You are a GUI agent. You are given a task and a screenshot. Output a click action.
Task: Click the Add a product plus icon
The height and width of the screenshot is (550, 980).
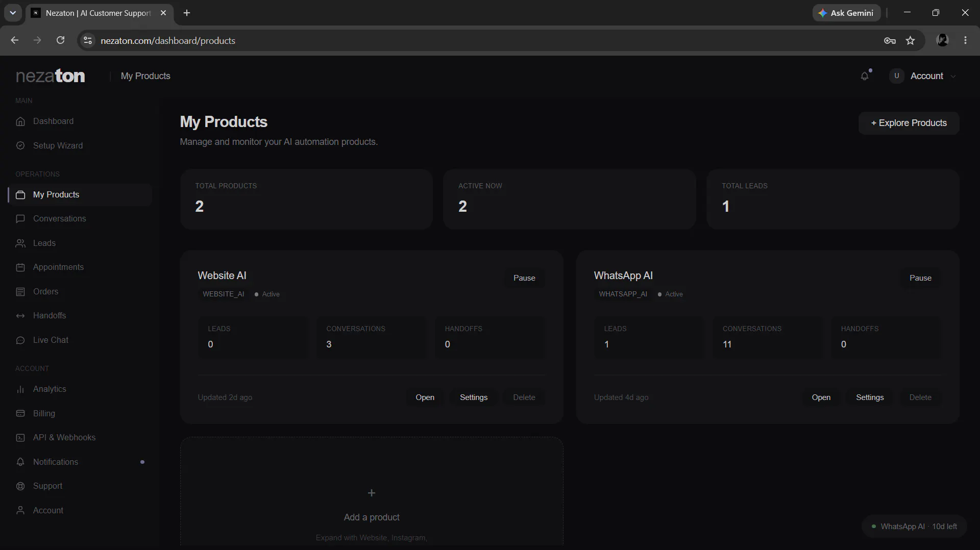372,493
